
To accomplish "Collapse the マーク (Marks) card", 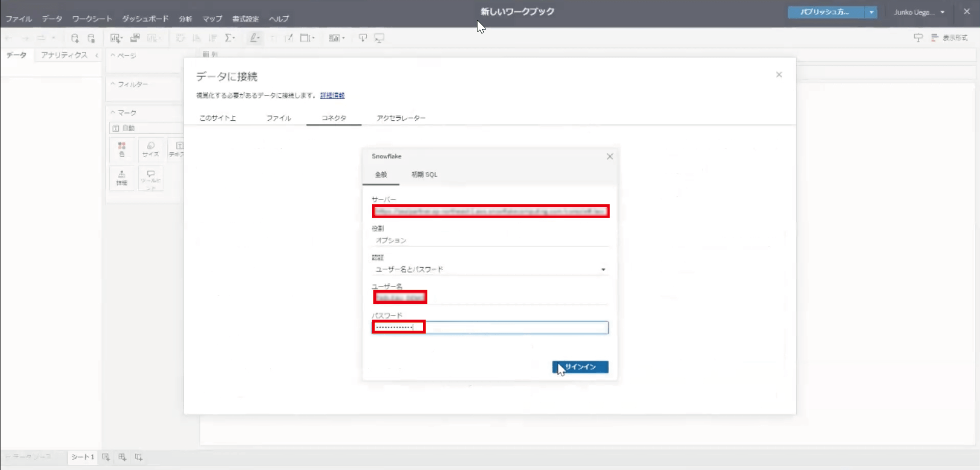I will coord(113,113).
